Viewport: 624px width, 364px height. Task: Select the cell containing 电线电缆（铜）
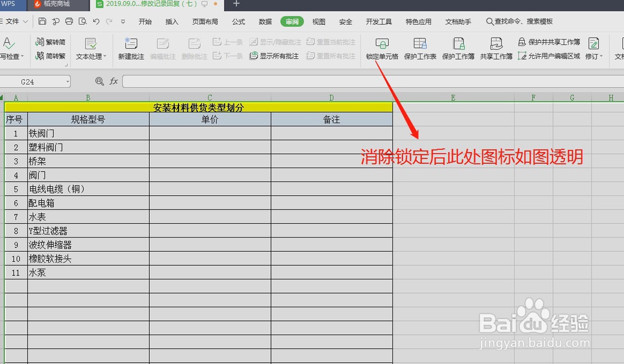pyautogui.click(x=89, y=189)
